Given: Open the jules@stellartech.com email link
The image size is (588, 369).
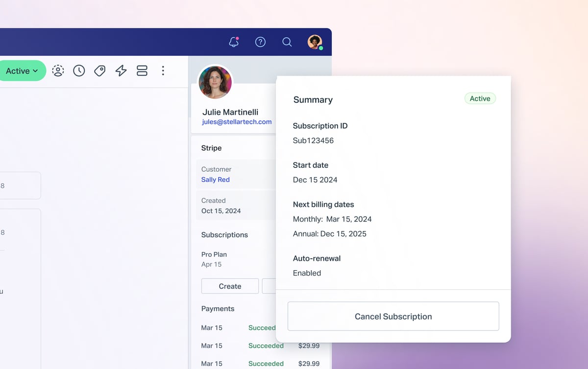Looking at the screenshot, I should click(236, 122).
